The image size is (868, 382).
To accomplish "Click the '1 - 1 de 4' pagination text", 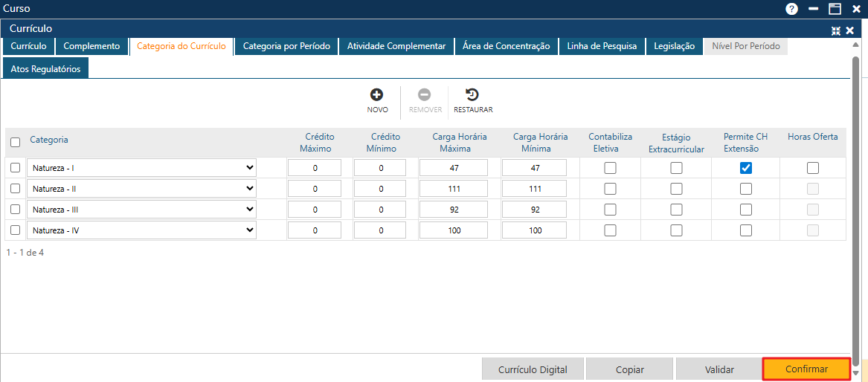I will (25, 252).
